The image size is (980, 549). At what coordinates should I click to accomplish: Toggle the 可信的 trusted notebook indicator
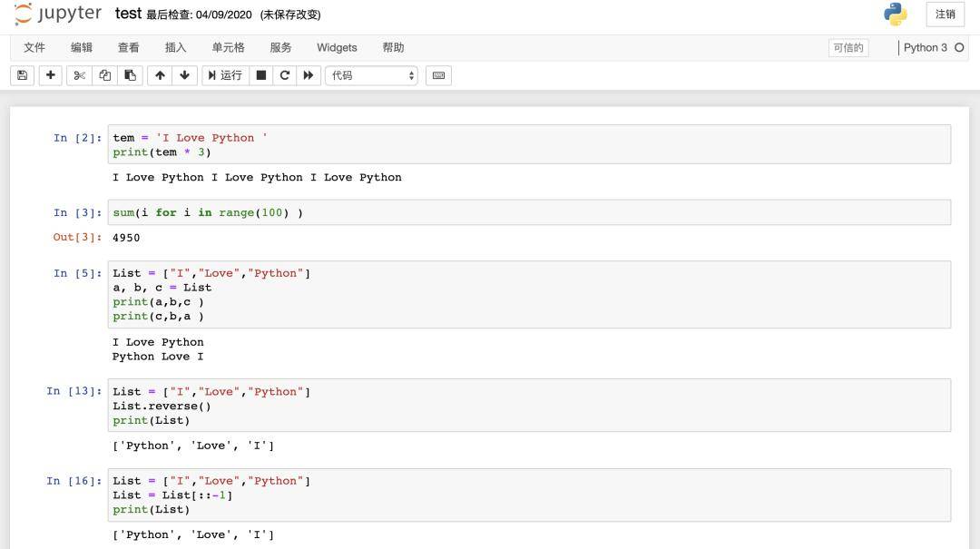pyautogui.click(x=848, y=48)
